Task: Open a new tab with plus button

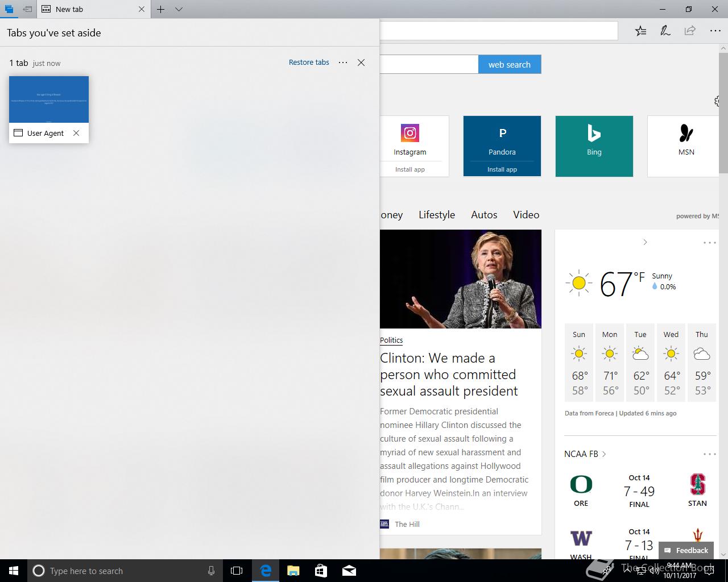Action: (x=161, y=9)
